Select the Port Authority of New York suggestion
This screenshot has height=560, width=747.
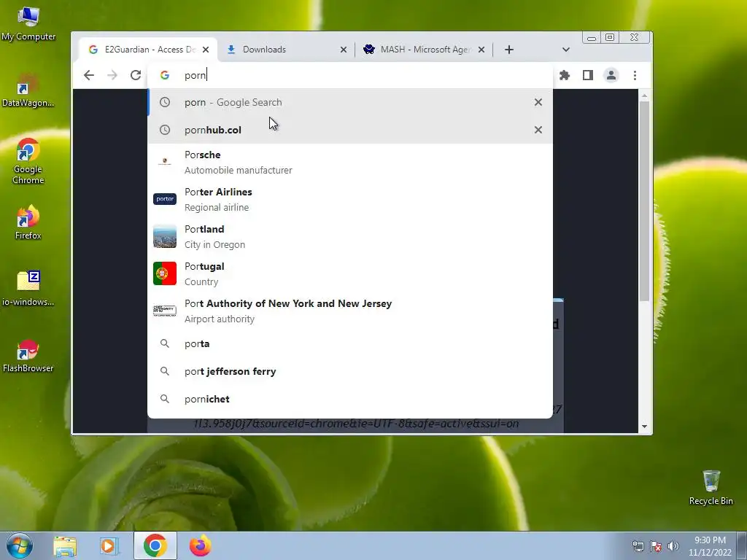pos(350,311)
